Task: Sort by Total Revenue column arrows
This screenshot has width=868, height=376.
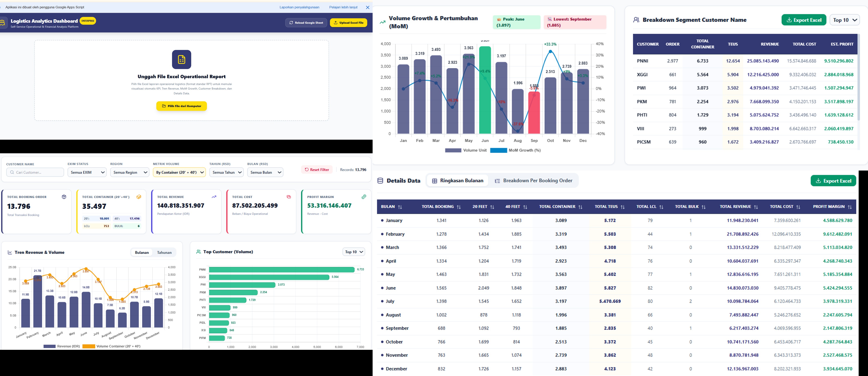Action: [x=756, y=207]
